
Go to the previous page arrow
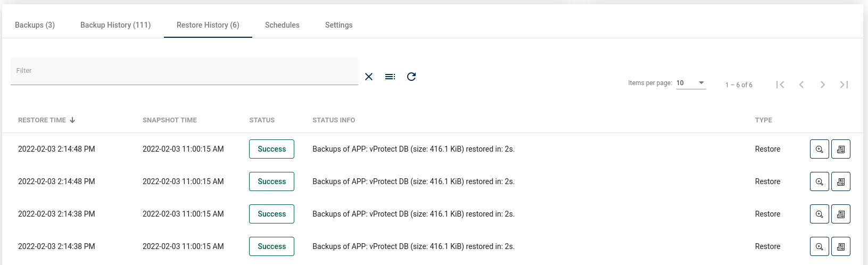click(x=801, y=85)
